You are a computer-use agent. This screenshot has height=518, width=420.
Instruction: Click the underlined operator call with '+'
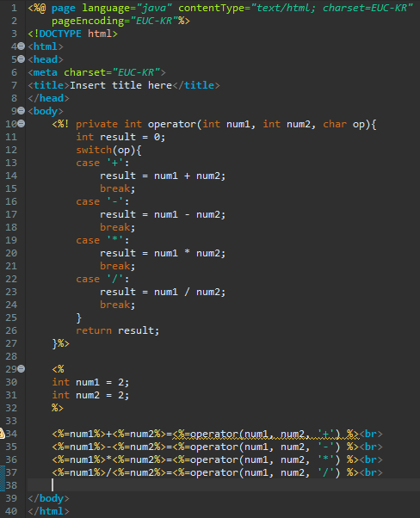pos(265,434)
